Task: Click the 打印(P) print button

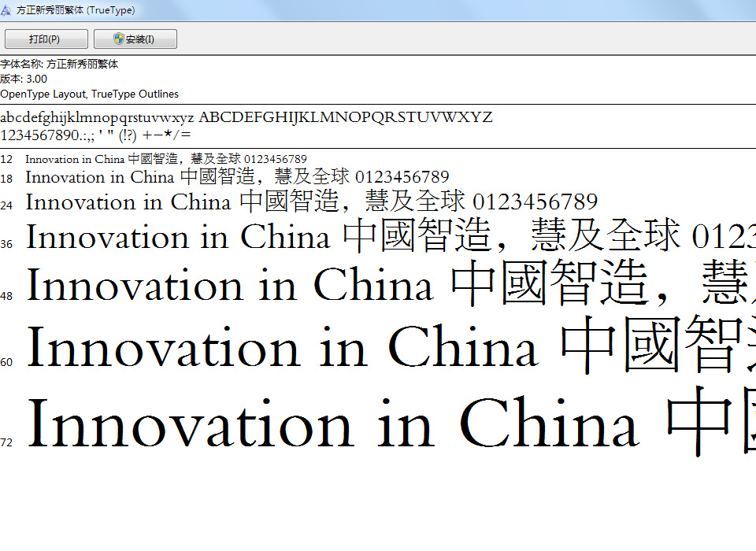Action: (x=46, y=39)
